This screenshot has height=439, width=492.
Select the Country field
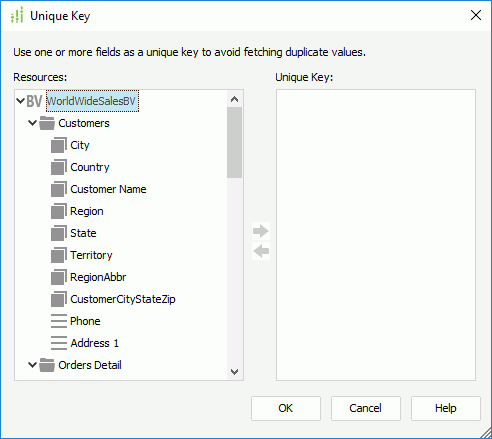point(90,167)
